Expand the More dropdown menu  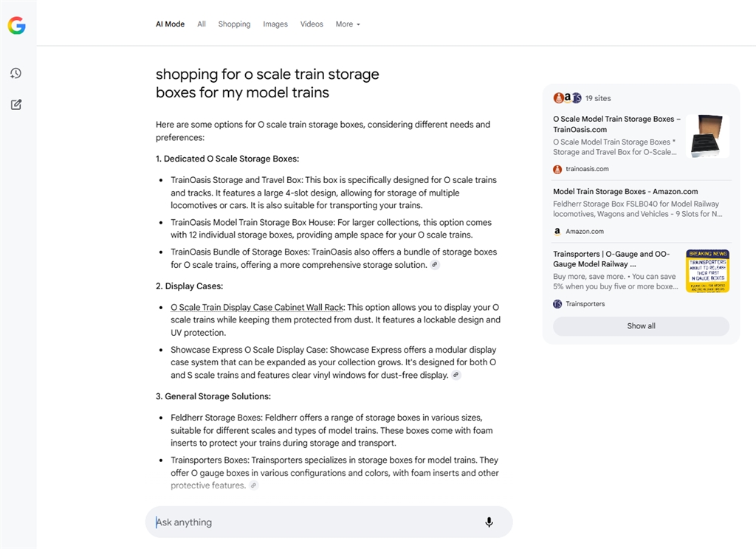(348, 24)
